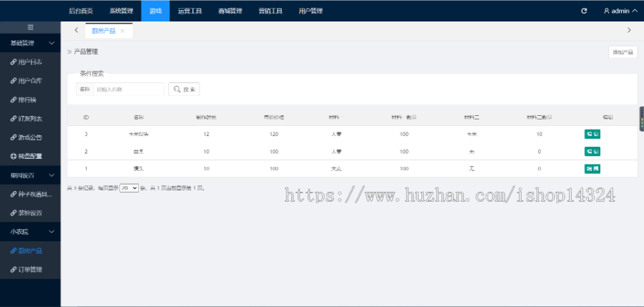This screenshot has width=644, height=307.
Task: Select the 游戏 top navigation item
Action: [156, 11]
